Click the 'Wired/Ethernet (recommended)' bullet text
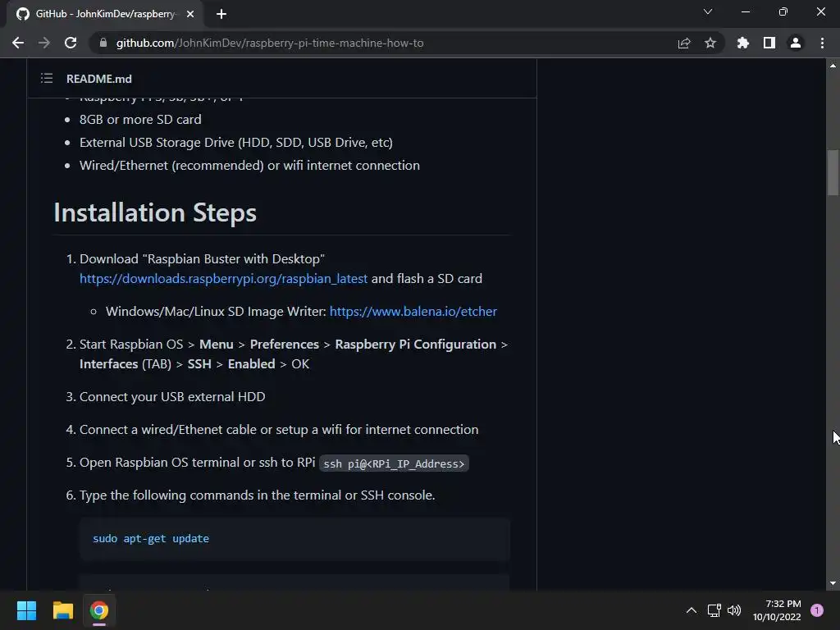The image size is (840, 630). coord(249,166)
